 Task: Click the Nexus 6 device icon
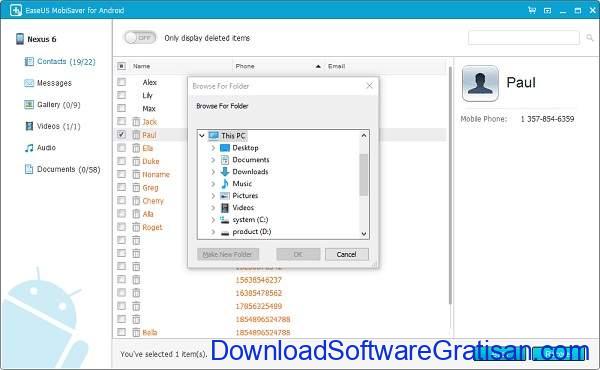click(x=20, y=39)
